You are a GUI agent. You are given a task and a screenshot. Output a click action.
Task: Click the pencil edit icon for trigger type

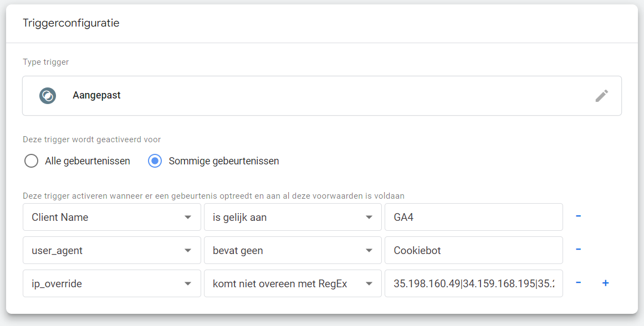click(x=601, y=96)
